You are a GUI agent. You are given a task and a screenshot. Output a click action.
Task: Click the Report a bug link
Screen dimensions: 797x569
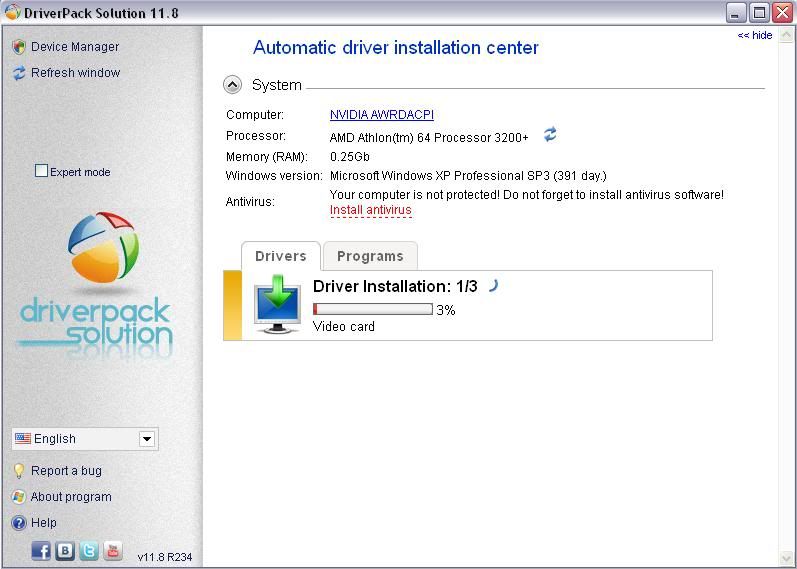(x=66, y=471)
